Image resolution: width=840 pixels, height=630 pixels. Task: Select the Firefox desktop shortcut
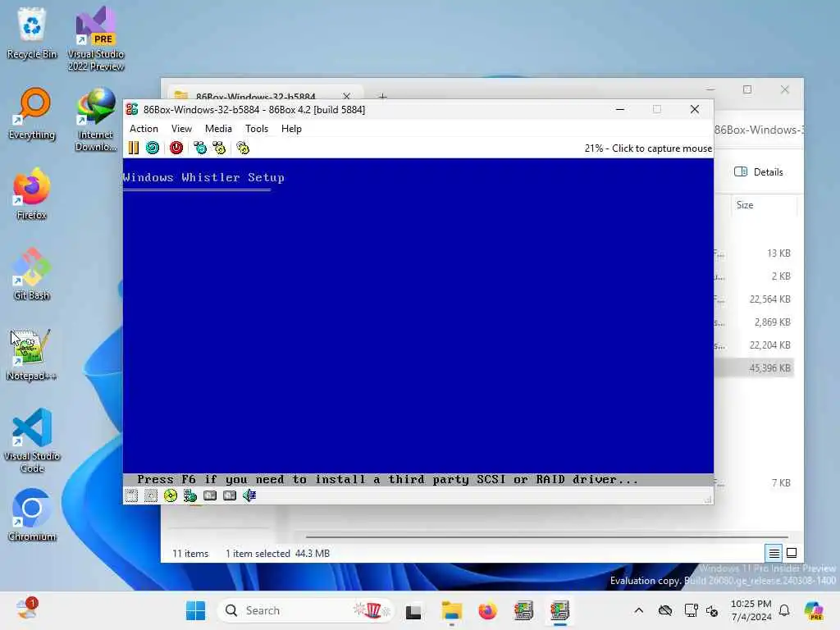tap(32, 194)
